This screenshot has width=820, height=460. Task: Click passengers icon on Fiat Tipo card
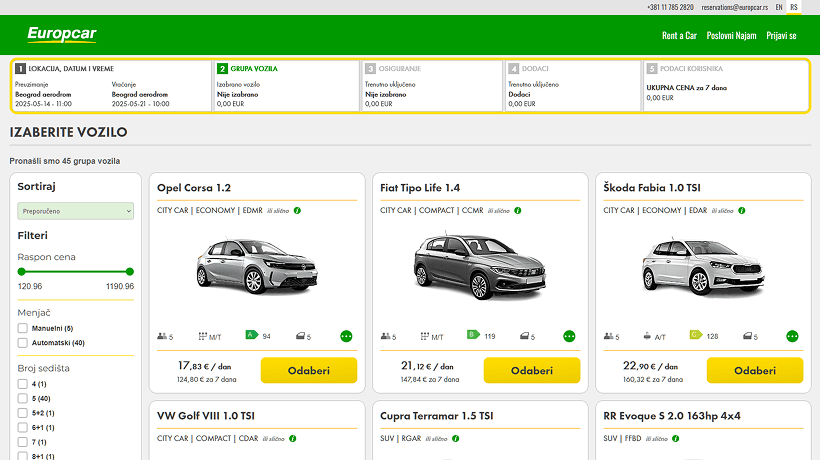point(385,336)
